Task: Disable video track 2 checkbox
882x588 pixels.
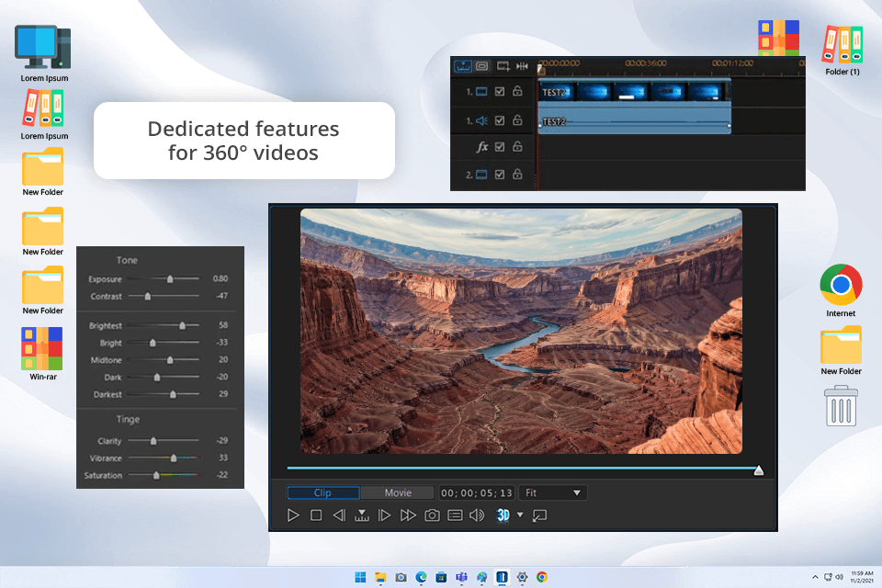Action: tap(500, 175)
